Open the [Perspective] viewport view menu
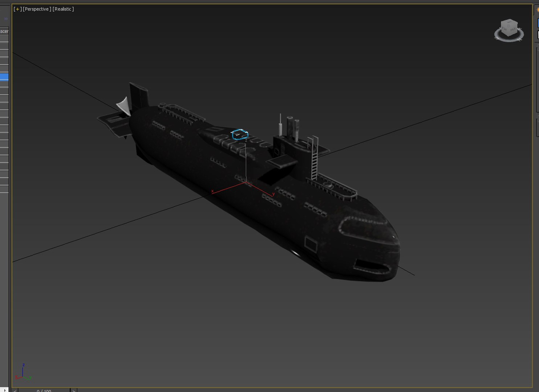Screen dimensions: 539x392 point(37,9)
